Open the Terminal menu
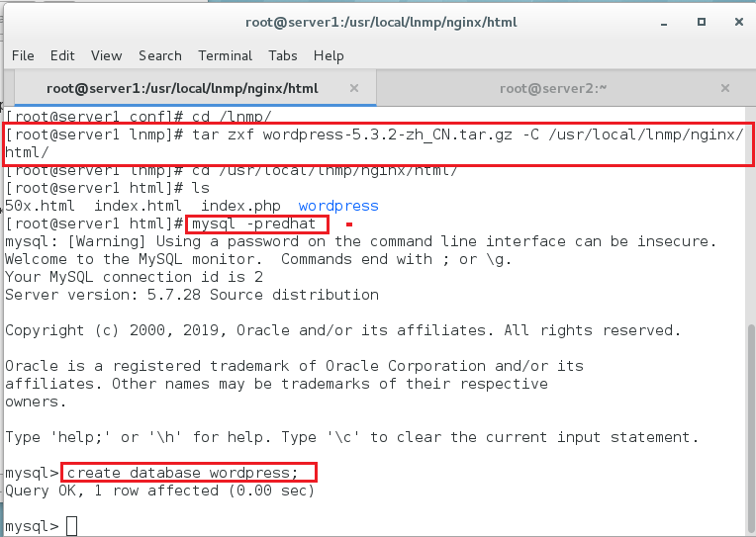Screen dimensions: 756x537 pos(226,56)
